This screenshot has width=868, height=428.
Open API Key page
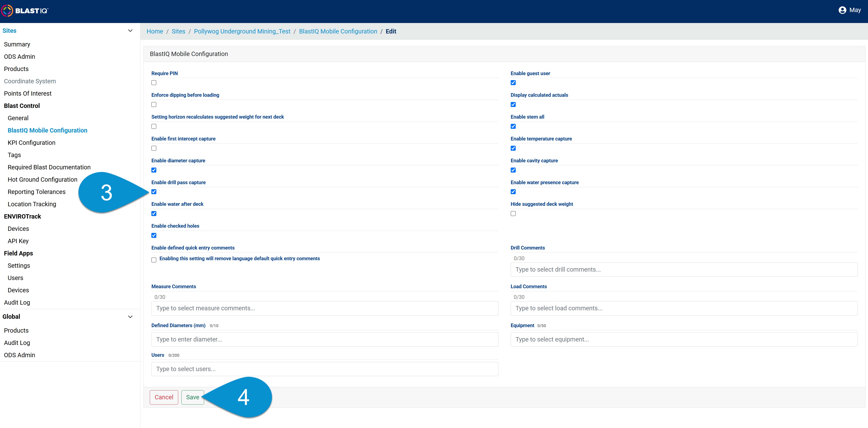pyautogui.click(x=18, y=241)
